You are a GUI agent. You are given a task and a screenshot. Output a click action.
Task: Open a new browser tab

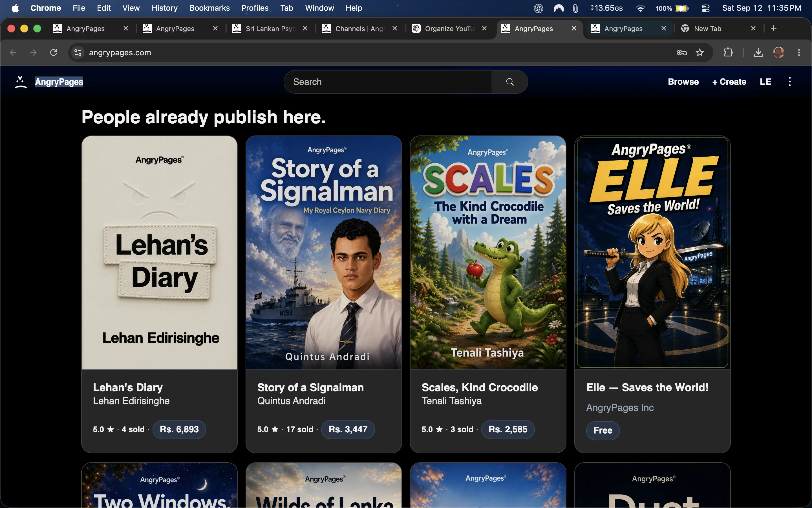point(774,29)
